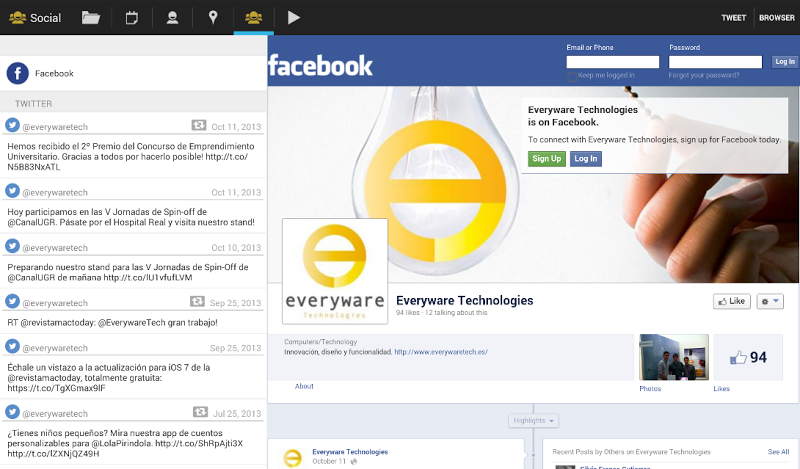Open the calendar section icon
This screenshot has height=469, width=800.
(132, 18)
